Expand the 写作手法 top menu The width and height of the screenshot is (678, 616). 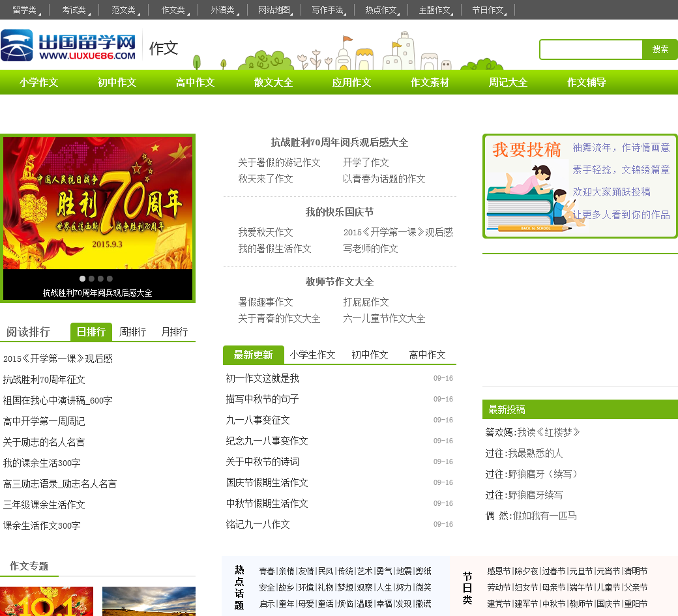[x=328, y=10]
